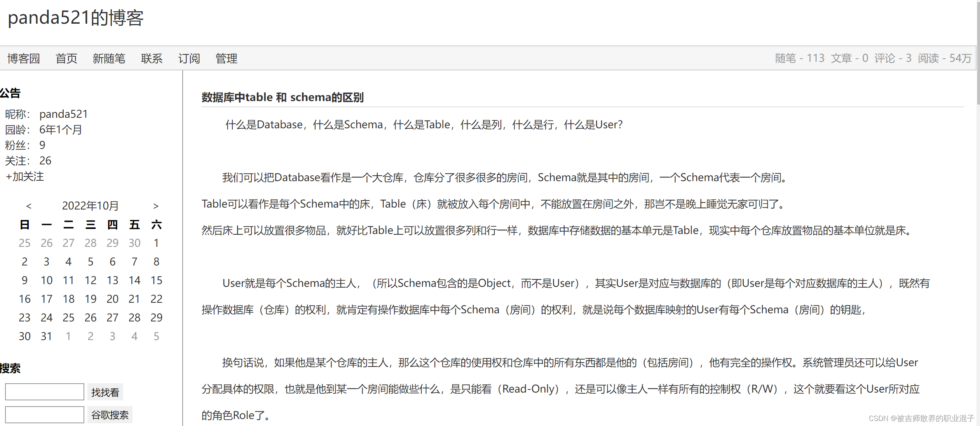Open the 6年1个月 blog age link
The width and height of the screenshot is (980, 426).
(61, 129)
